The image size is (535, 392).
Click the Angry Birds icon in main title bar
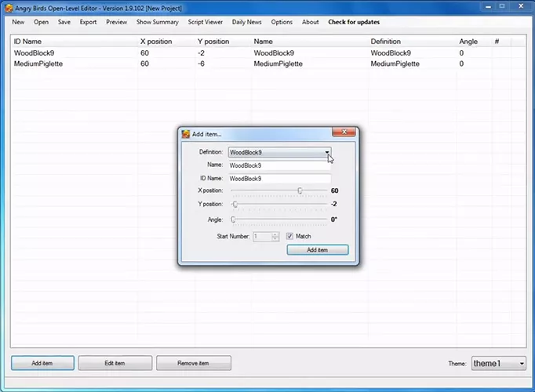9,8
